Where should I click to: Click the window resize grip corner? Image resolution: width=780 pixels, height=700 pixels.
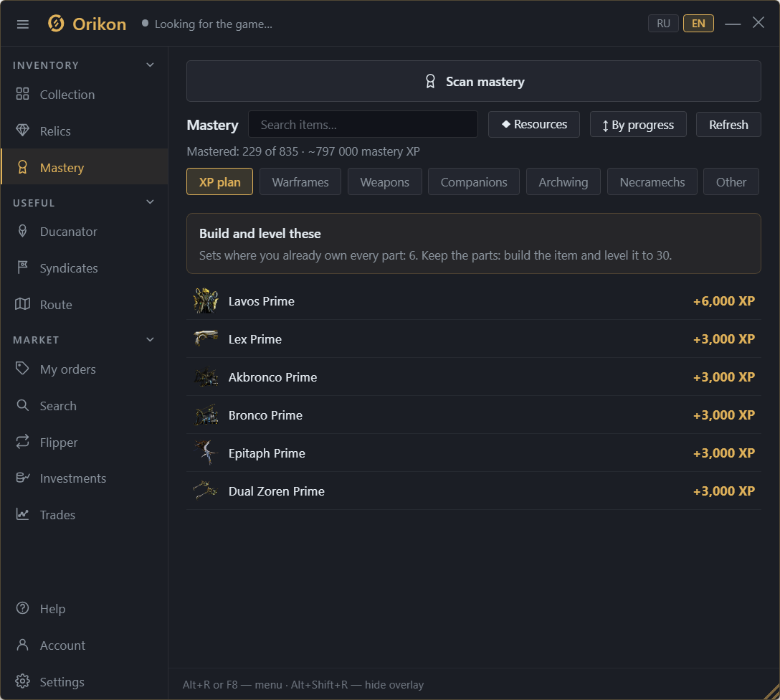coord(771,691)
